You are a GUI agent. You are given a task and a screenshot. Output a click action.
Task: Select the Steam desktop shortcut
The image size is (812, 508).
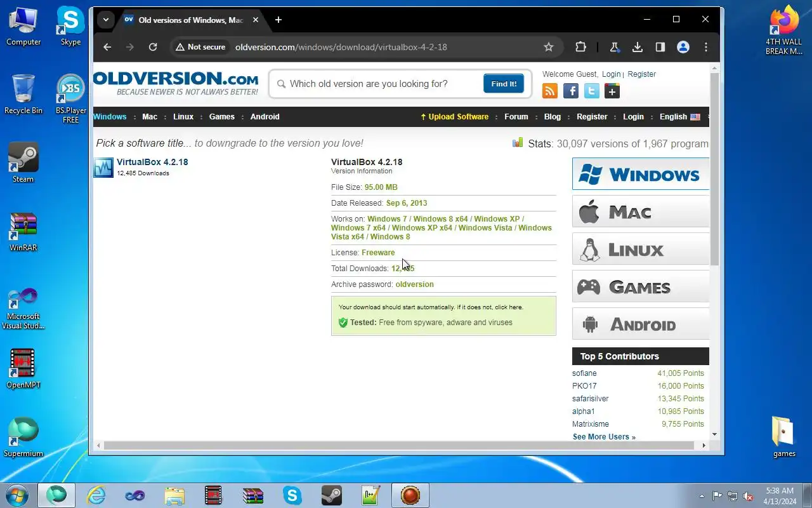tap(23, 163)
